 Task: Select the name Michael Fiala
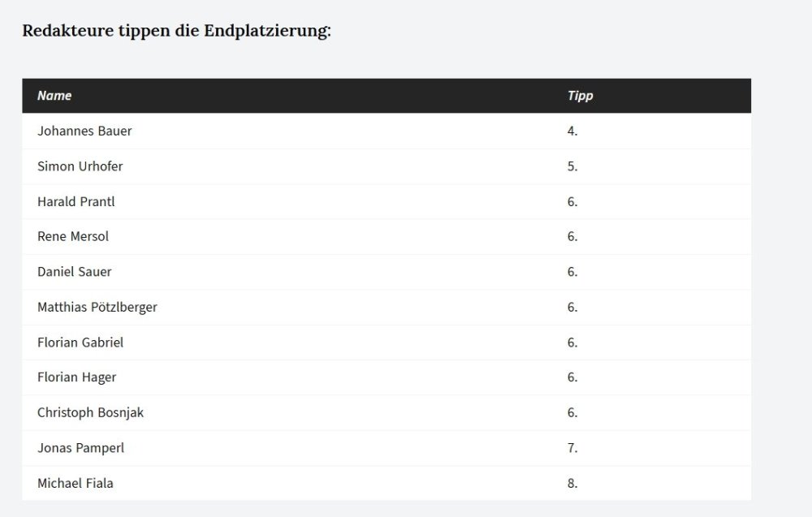click(x=76, y=483)
